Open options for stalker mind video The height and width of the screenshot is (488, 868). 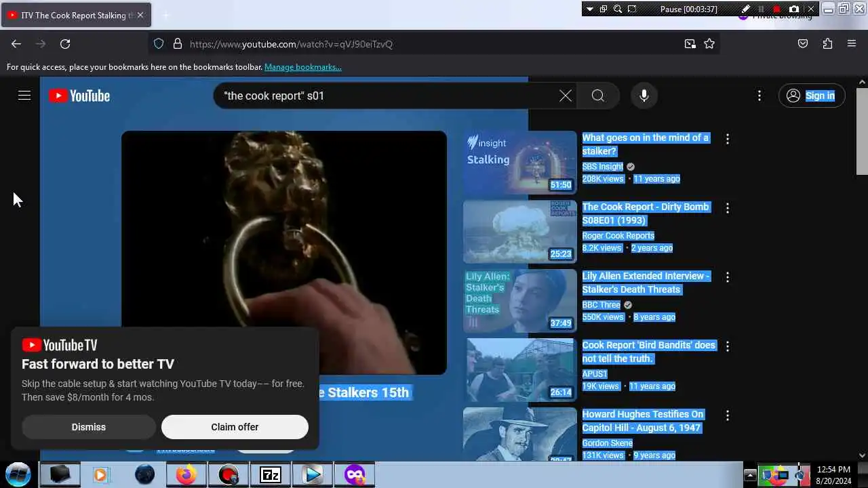point(728,139)
